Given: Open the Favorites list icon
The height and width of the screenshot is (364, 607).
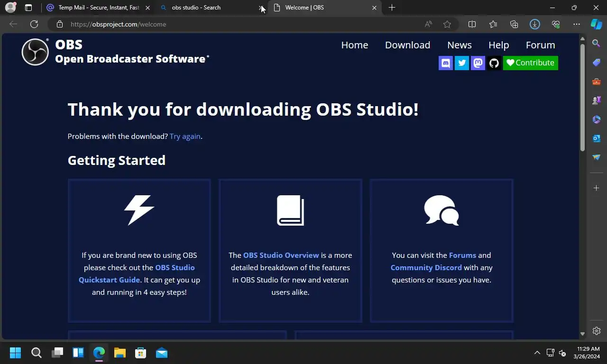Looking at the screenshot, I should (493, 24).
